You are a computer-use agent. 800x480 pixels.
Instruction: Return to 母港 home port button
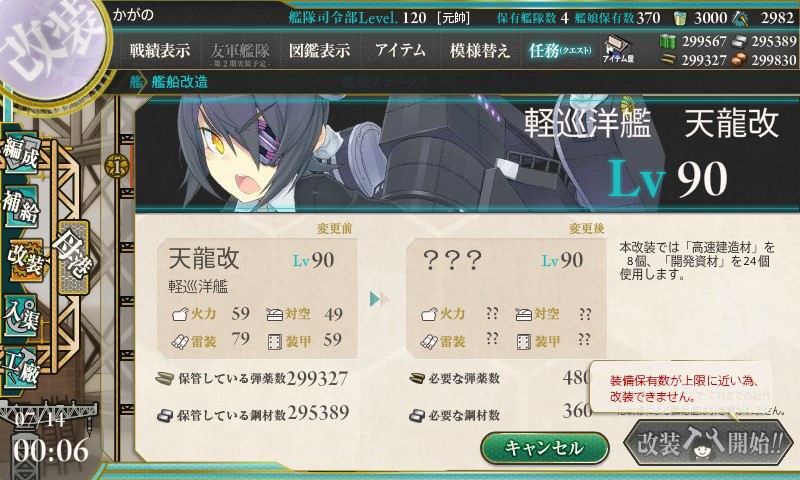pyautogui.click(x=74, y=257)
